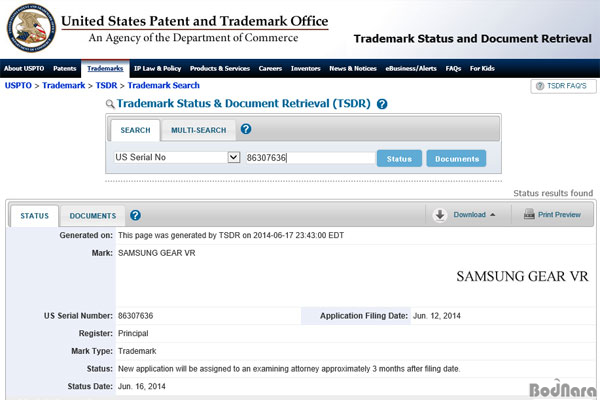Click the SAMSUNG GEAR VR mark image
Screen dimensions: 600x400
coord(522,276)
